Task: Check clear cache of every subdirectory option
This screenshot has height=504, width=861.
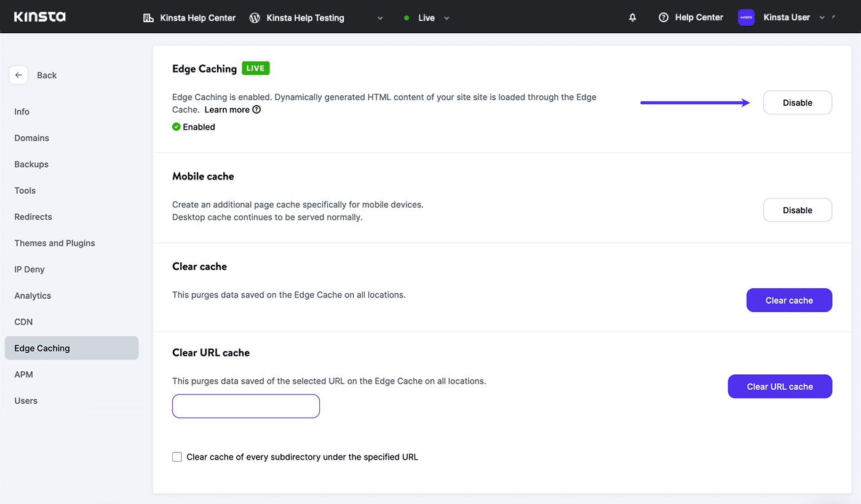Action: 177,457
